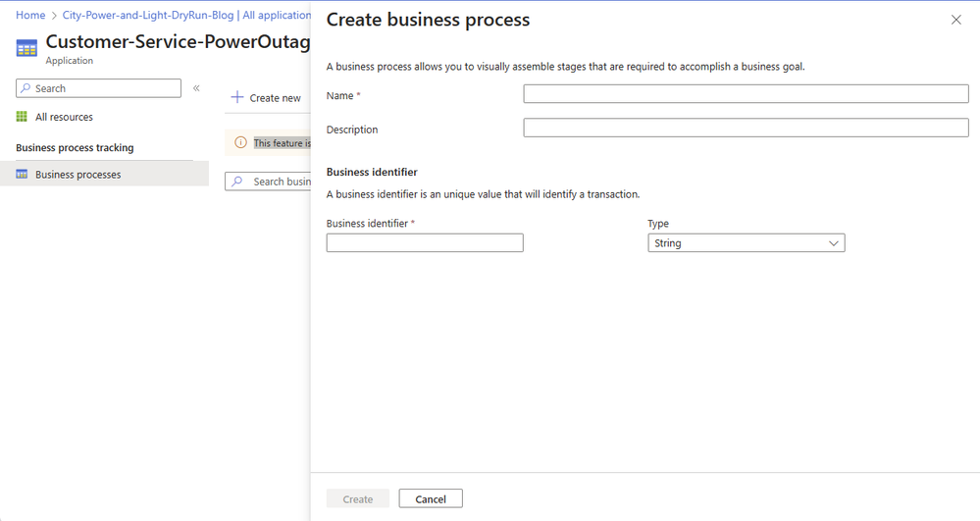Focus the Business identifier input box
The height and width of the screenshot is (521, 980).
tap(425, 242)
